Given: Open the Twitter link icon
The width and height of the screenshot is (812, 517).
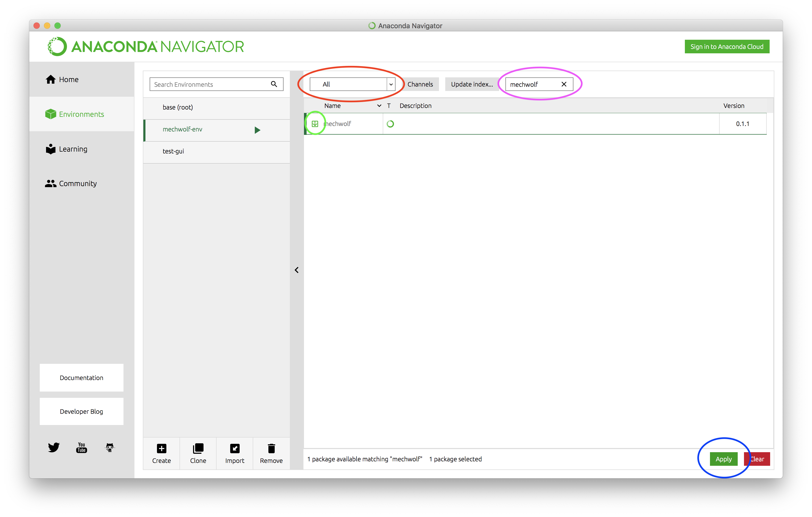Looking at the screenshot, I should [54, 447].
